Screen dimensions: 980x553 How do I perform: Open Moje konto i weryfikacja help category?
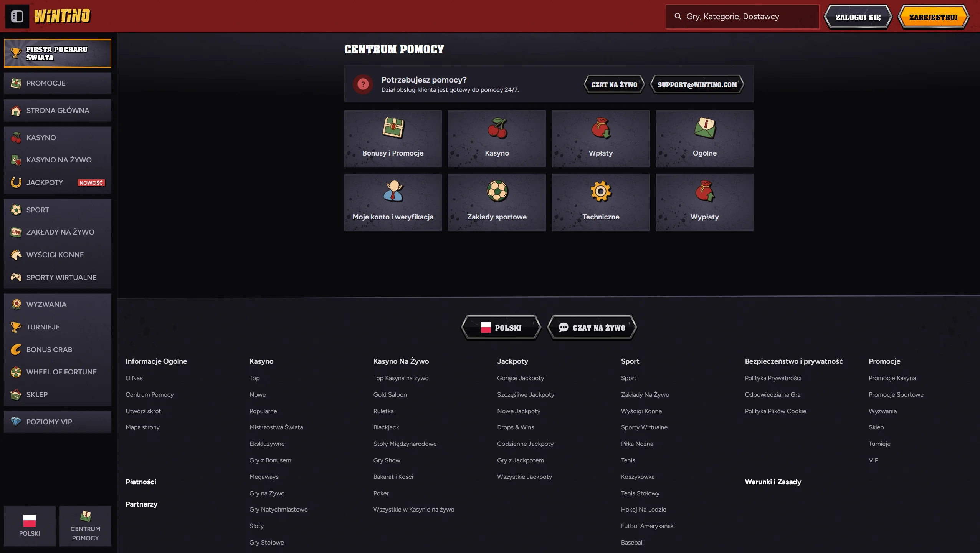coord(393,202)
